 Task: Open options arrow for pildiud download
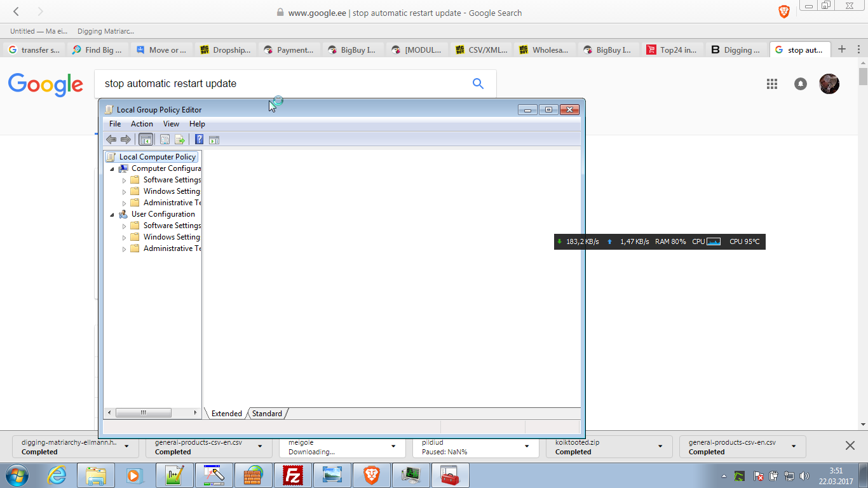(x=527, y=447)
